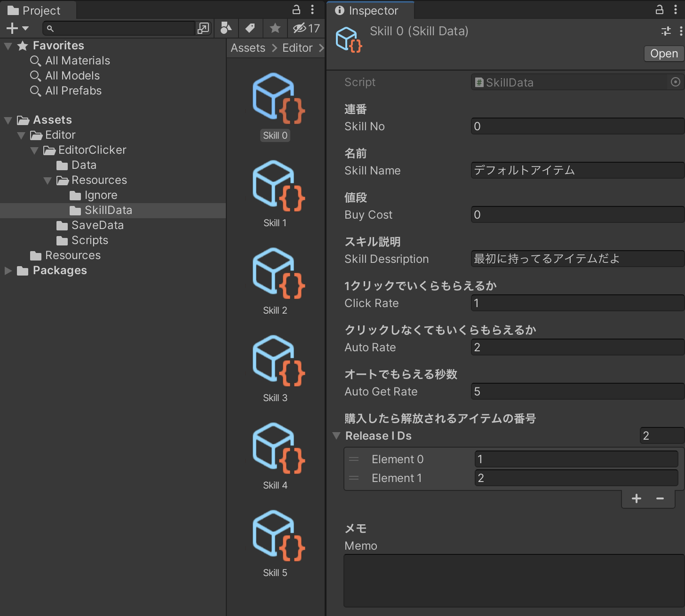Select the Skill 3 asset thumbnail
Screen dimensions: 685x616
click(x=275, y=360)
